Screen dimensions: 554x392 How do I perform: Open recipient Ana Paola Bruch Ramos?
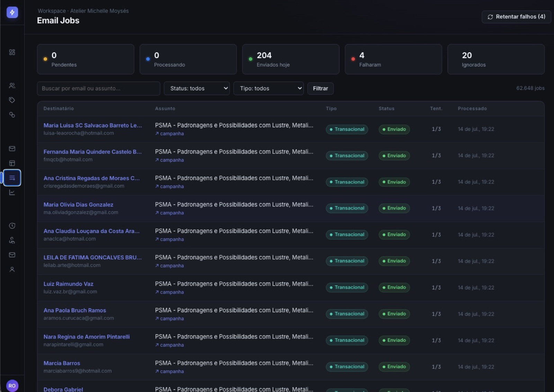75,310
